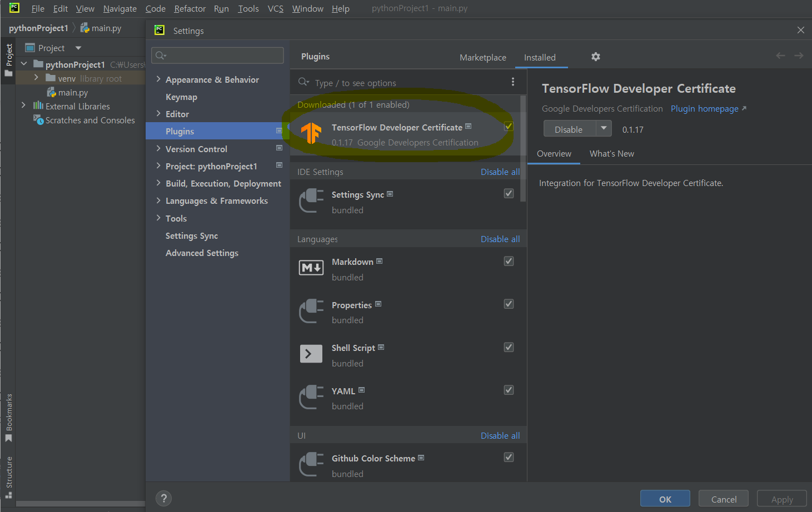Screen dimensions: 812x512
Task: Expand Languages & Frameworks settings
Action: coord(158,200)
